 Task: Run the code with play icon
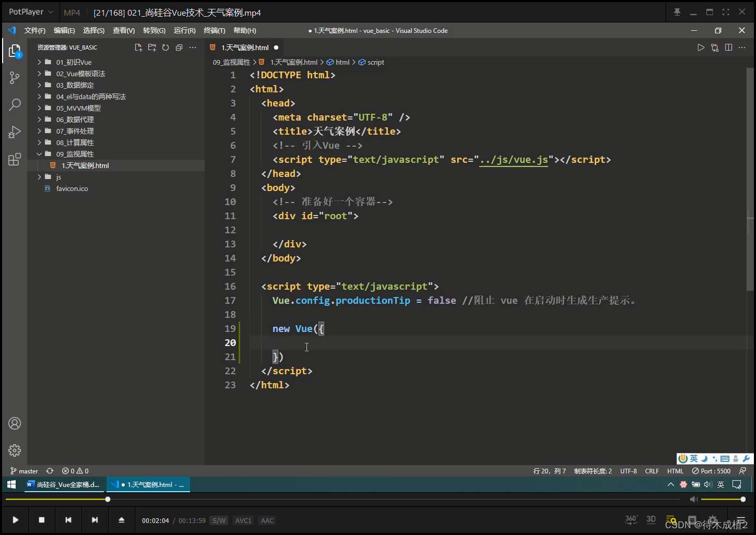click(701, 47)
